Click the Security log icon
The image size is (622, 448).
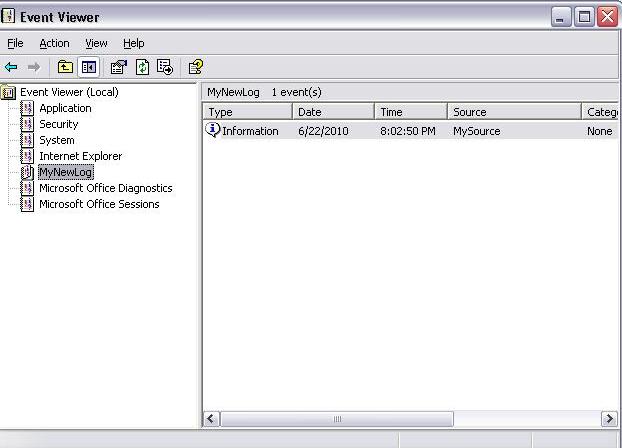point(27,124)
